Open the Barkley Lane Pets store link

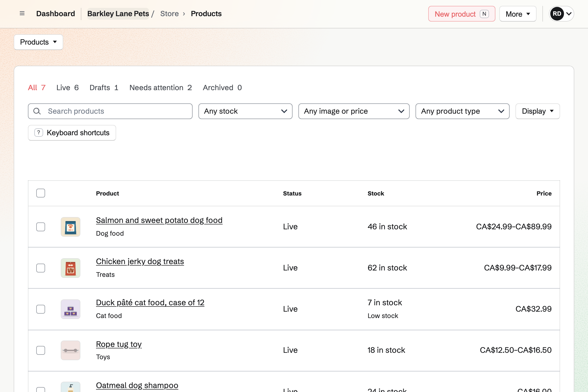[118, 13]
